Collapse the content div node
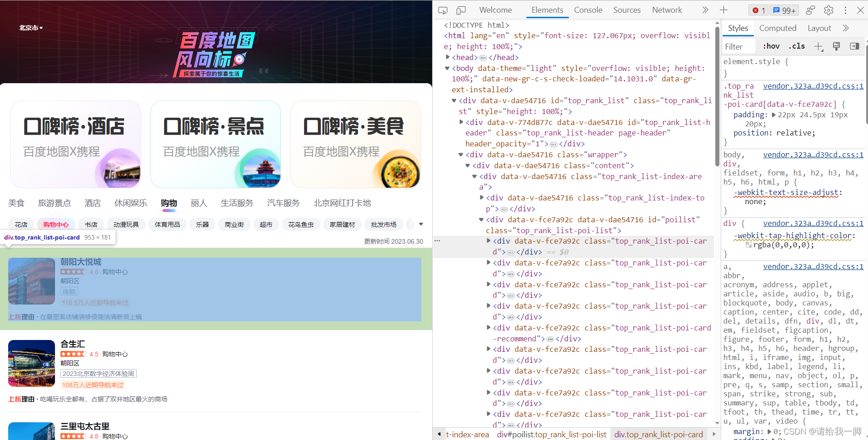Screen dimensions: 868x440 (468, 165)
